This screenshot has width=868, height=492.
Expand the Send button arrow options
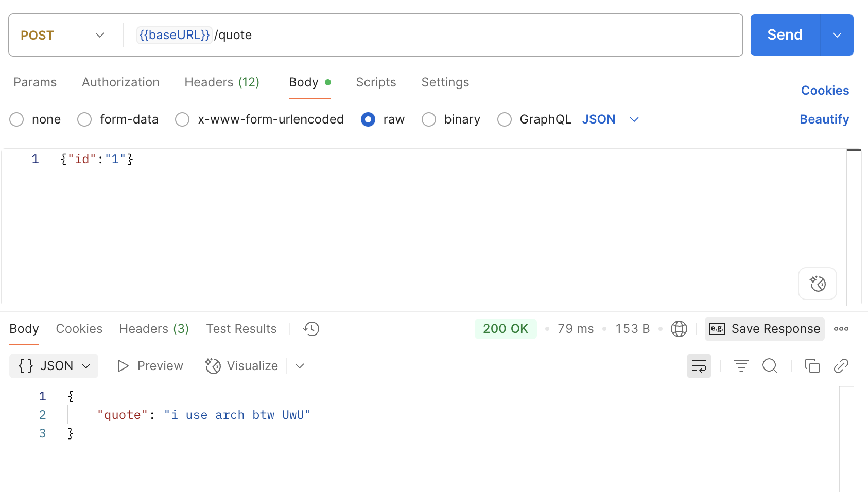coord(837,35)
